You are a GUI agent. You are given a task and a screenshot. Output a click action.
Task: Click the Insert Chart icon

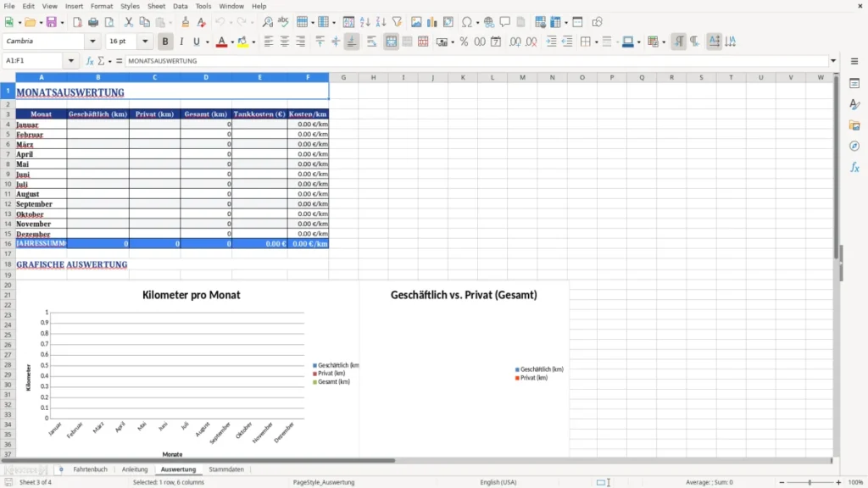(x=432, y=22)
